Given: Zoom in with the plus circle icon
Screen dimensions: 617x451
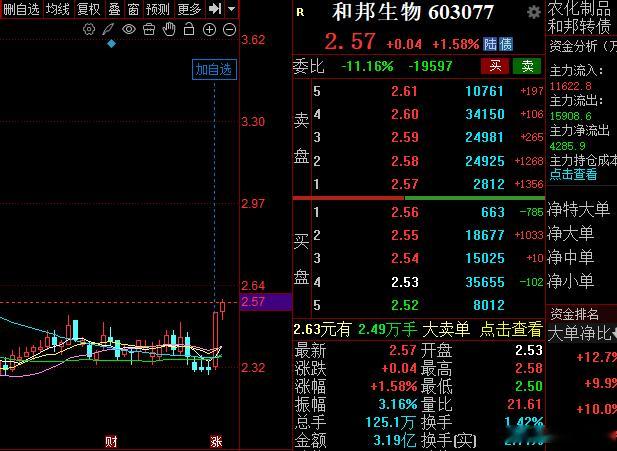Looking at the screenshot, I should tap(209, 30).
